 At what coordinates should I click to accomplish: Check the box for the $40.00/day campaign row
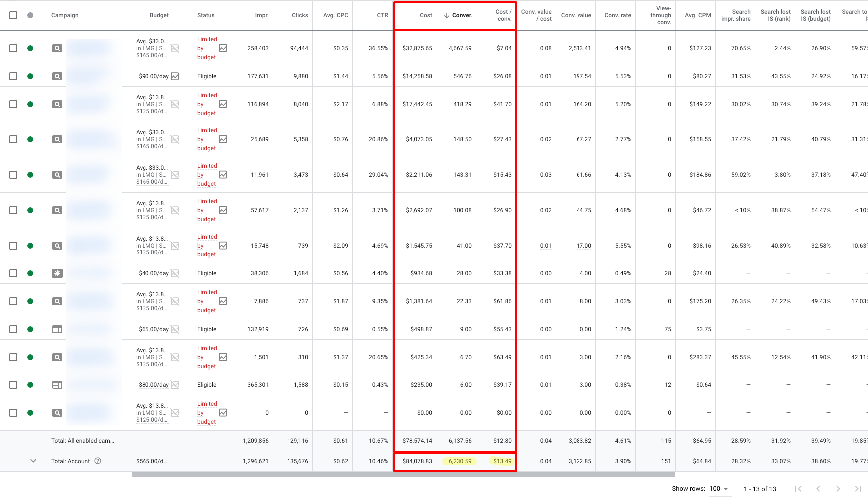13,273
